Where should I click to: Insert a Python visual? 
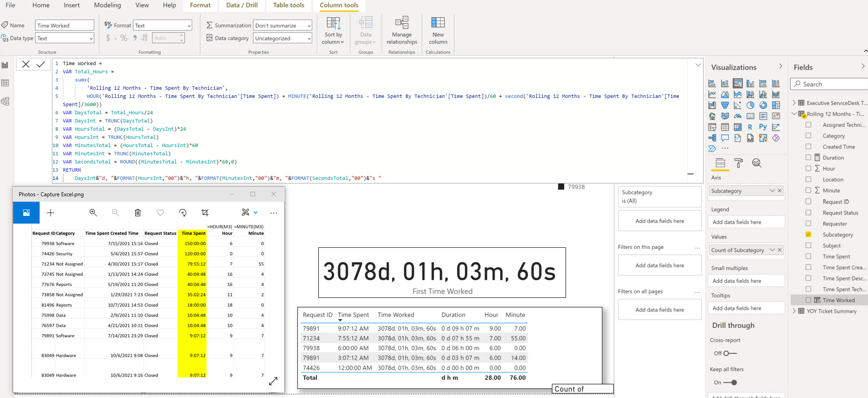click(763, 127)
